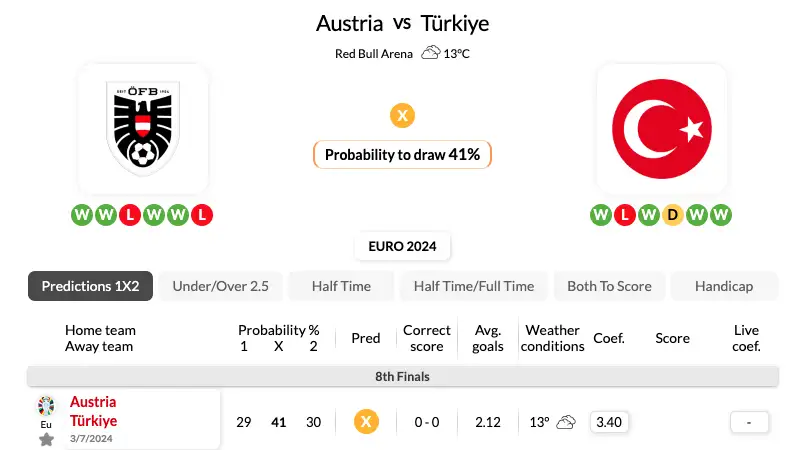The width and height of the screenshot is (800, 450).
Task: Click the 3.40 coefficient button
Action: (x=609, y=422)
